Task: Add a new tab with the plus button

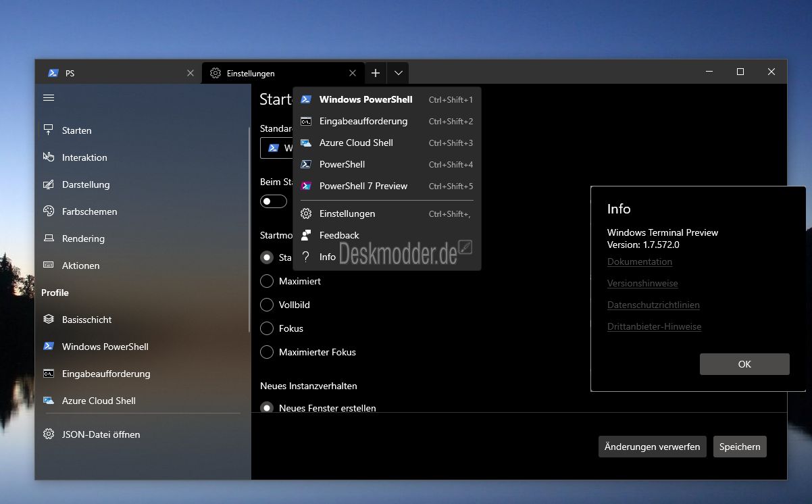Action: tap(376, 73)
